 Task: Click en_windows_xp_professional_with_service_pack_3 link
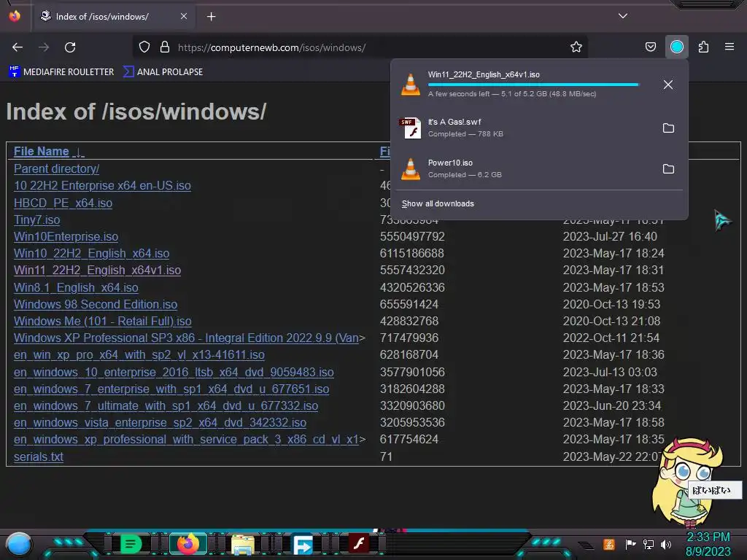click(x=186, y=440)
